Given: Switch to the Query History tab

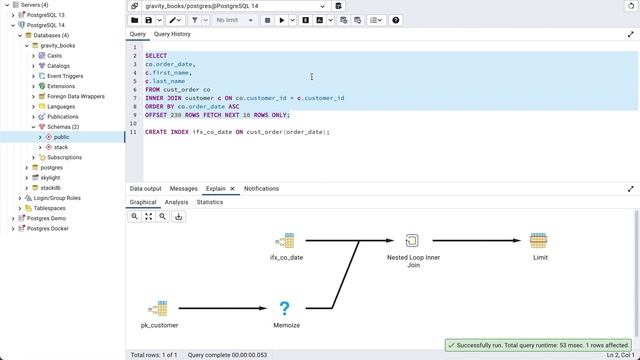Looking at the screenshot, I should click(x=172, y=34).
